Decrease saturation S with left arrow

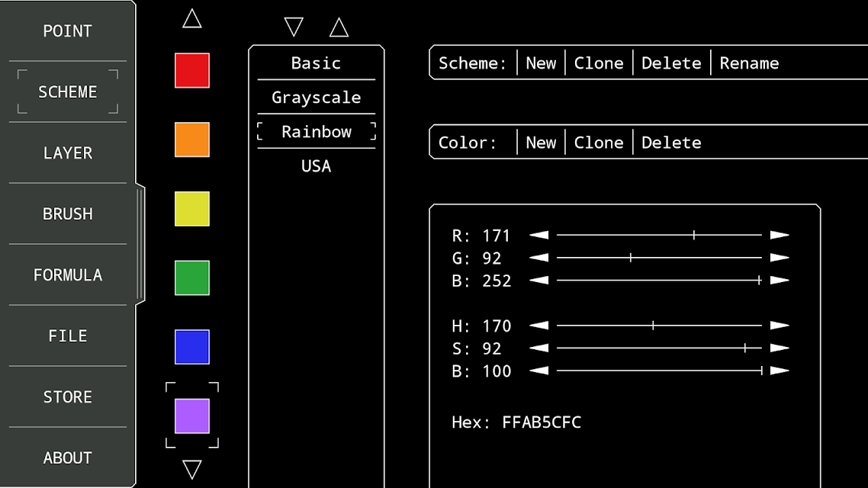pos(538,348)
